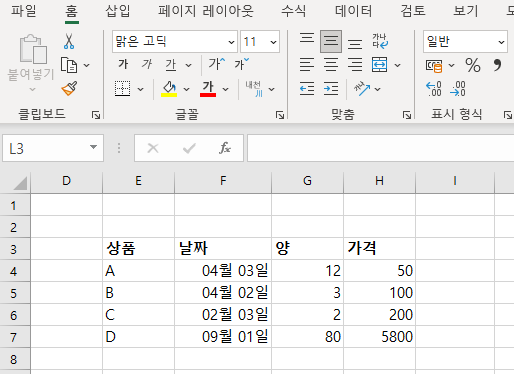Increase decimal places
The height and width of the screenshot is (374, 514).
434,89
